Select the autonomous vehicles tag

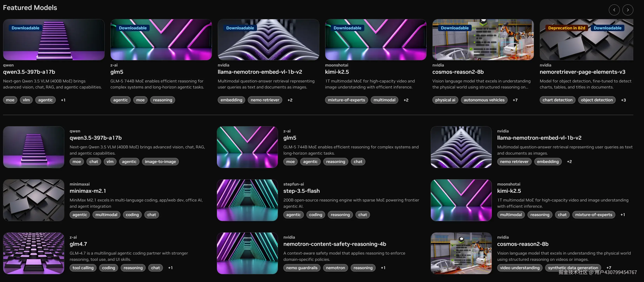(x=484, y=100)
